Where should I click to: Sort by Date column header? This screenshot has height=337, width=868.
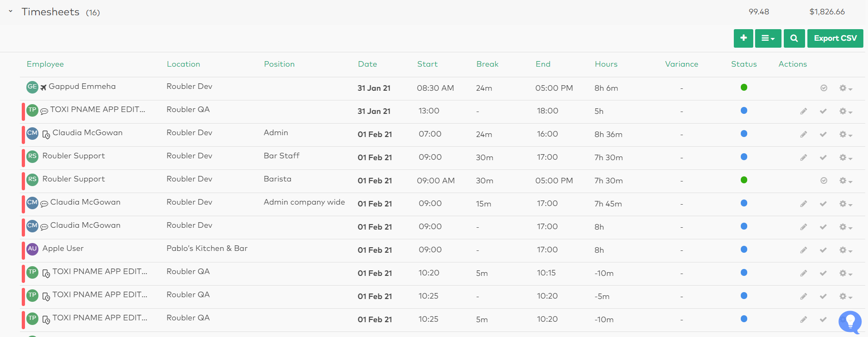pyautogui.click(x=367, y=64)
